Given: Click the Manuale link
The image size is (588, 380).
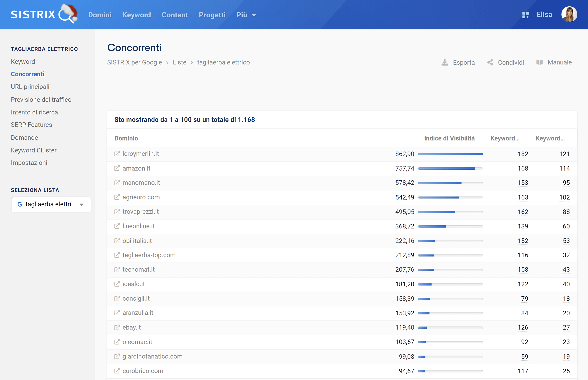Looking at the screenshot, I should [x=554, y=62].
